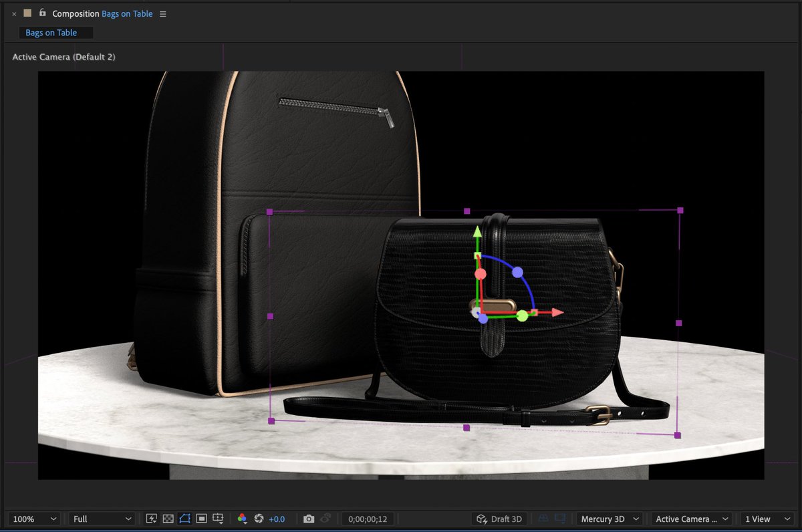Open the Composition panel hamburger menu
The width and height of the screenshot is (802, 532).
(x=163, y=14)
